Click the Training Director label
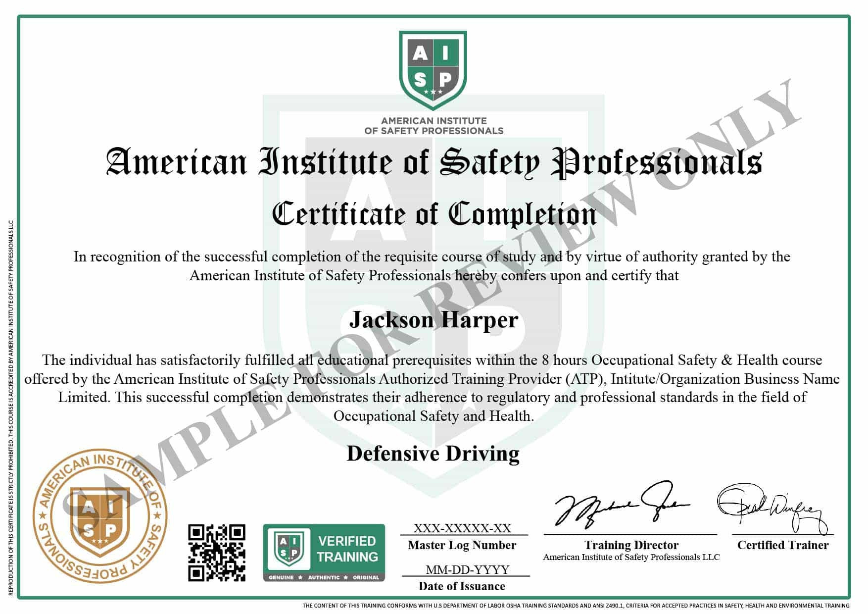This screenshot has width=868, height=614. [631, 545]
